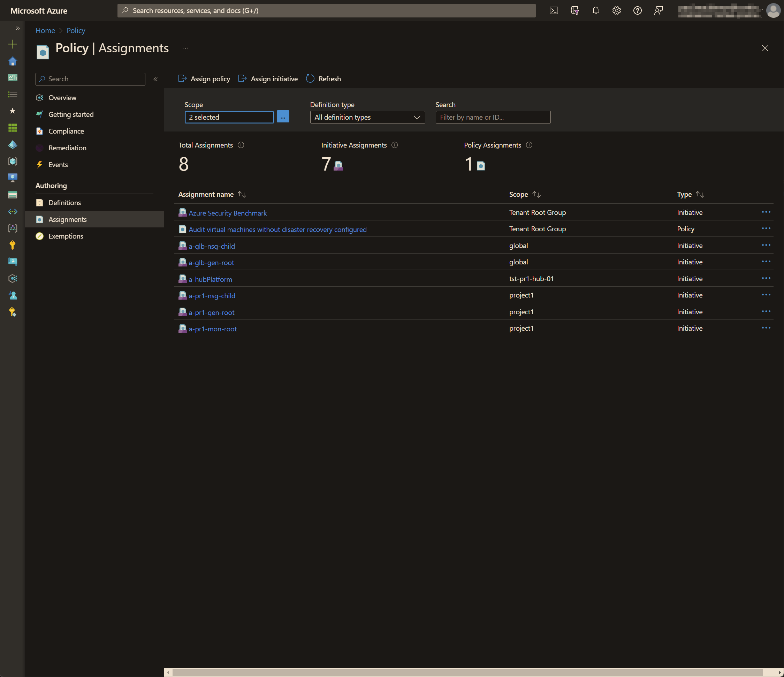784x677 pixels.
Task: Click the Assign policy button
Action: coord(204,79)
